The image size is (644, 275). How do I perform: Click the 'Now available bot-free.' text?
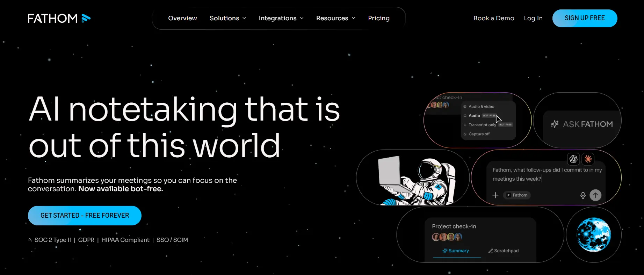pos(121,189)
